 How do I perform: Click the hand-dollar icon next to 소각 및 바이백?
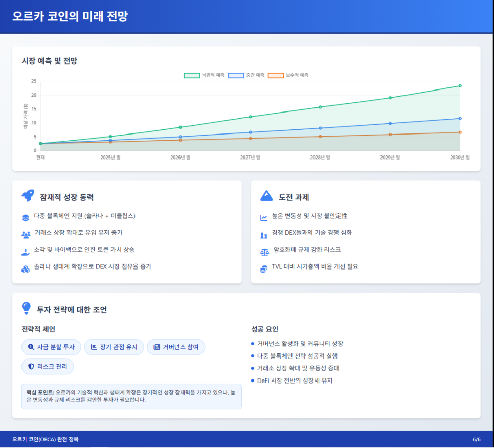(26, 252)
